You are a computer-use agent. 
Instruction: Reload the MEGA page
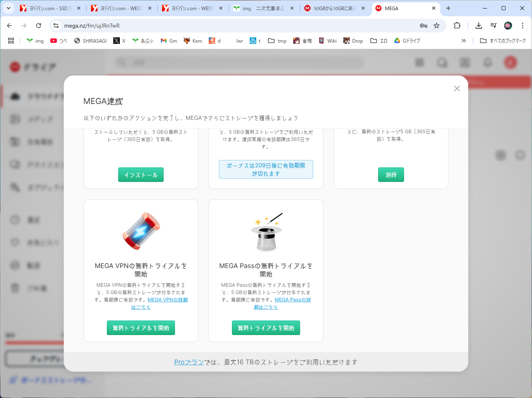tap(39, 26)
